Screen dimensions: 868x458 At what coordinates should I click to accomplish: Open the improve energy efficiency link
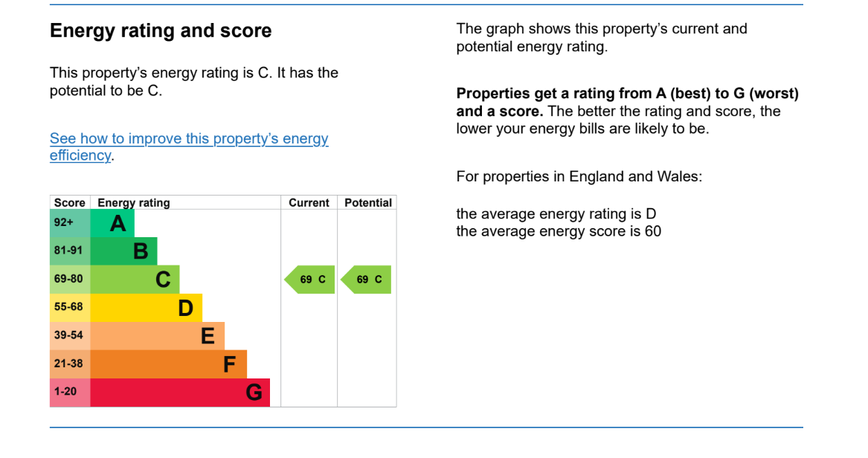click(189, 146)
